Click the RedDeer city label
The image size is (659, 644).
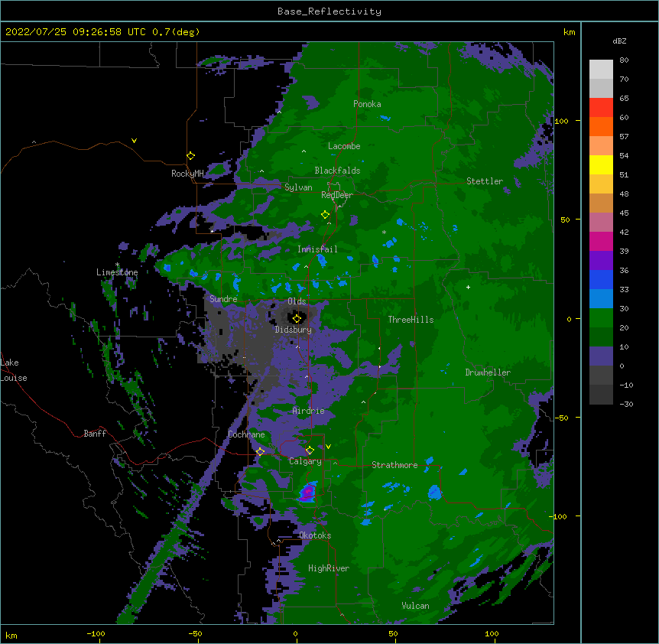pyautogui.click(x=337, y=195)
